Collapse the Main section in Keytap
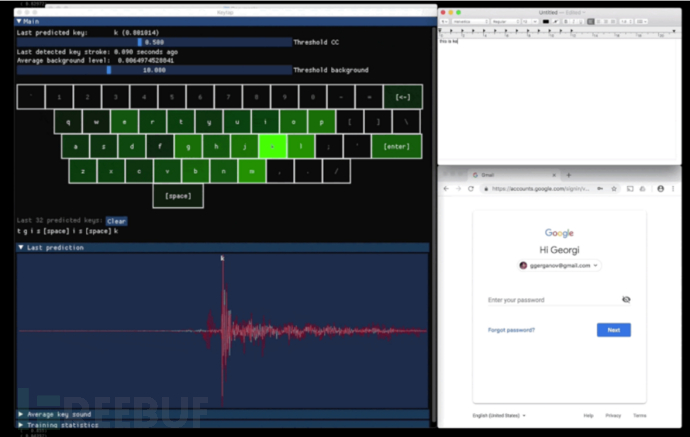Viewport: 690px width, 437px height. pyautogui.click(x=19, y=21)
